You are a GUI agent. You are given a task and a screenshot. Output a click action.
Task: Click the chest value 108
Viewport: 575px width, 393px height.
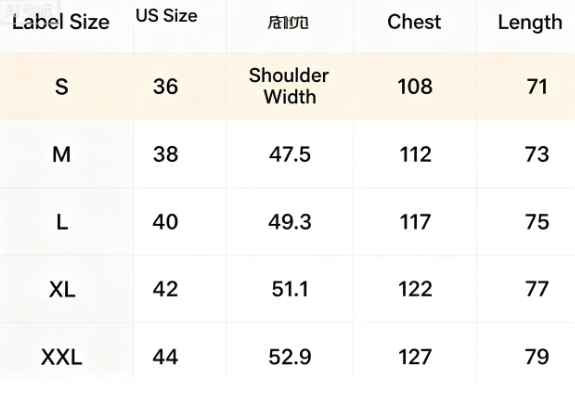point(415,87)
